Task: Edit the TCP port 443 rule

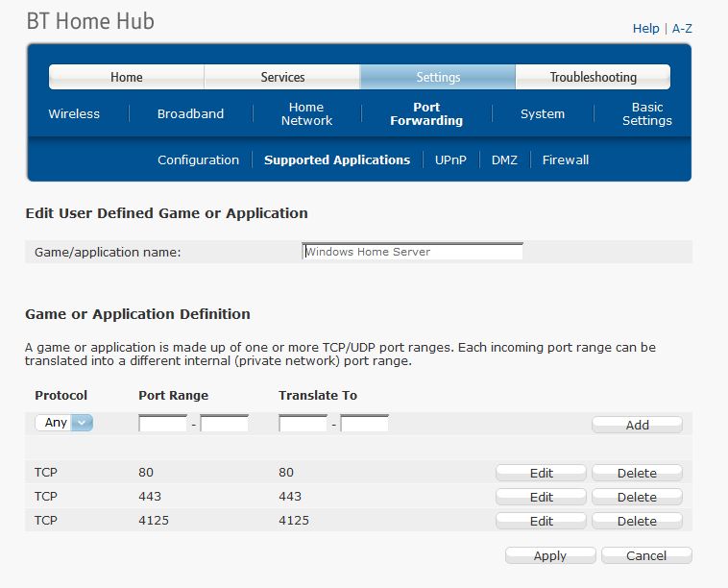Action: [541, 497]
